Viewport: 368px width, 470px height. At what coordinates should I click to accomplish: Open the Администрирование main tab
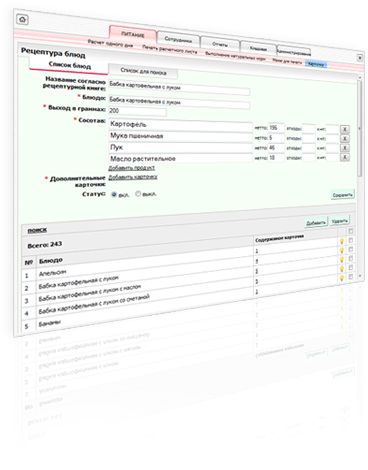[x=293, y=52]
